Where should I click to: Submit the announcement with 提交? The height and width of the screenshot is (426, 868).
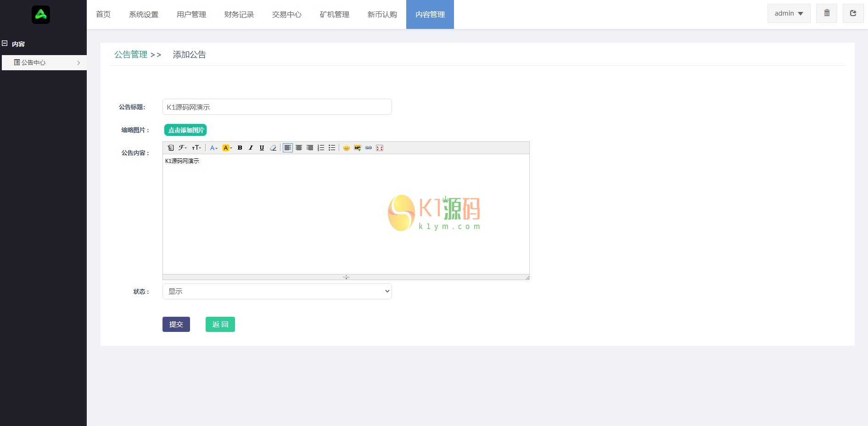[176, 325]
